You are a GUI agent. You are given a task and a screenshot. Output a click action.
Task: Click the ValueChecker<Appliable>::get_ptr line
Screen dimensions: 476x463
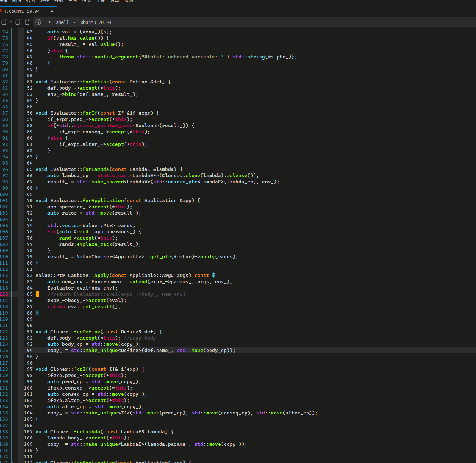[143, 257]
